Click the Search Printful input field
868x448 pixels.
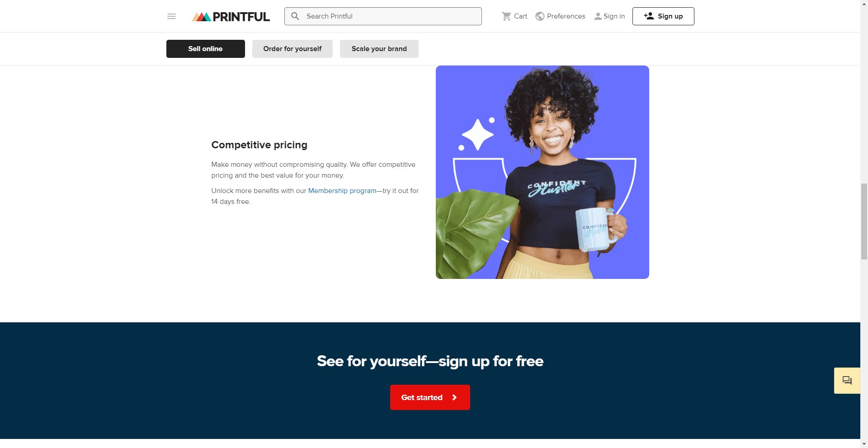click(x=383, y=16)
